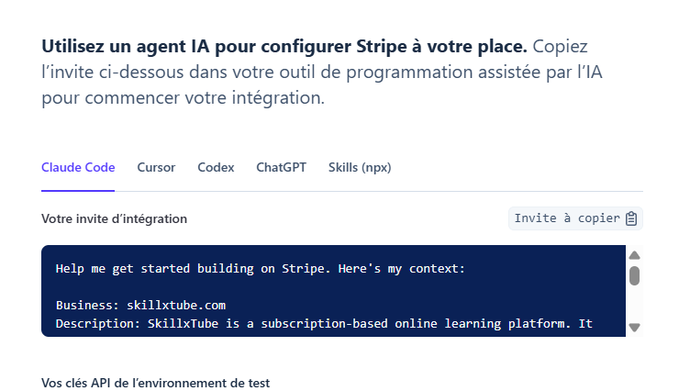The height and width of the screenshot is (391, 679).
Task: Switch to the Cursor tab
Action: 156,168
